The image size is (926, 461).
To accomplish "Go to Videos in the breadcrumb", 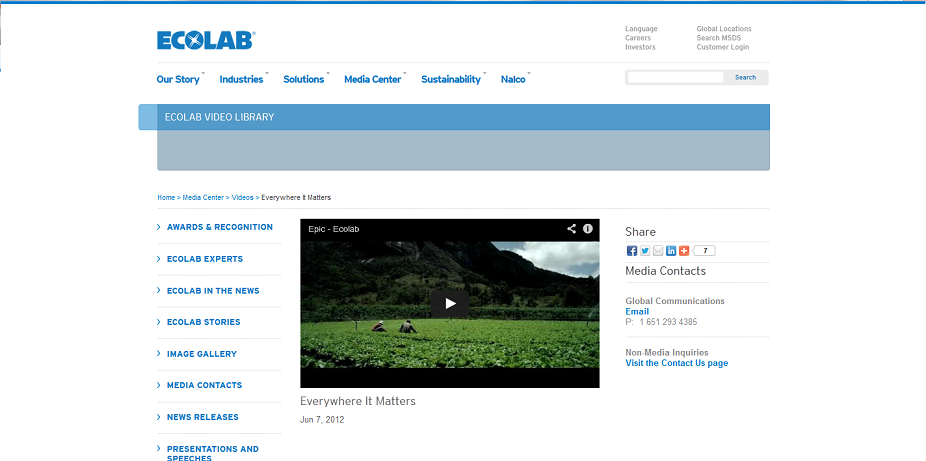I will [x=242, y=198].
